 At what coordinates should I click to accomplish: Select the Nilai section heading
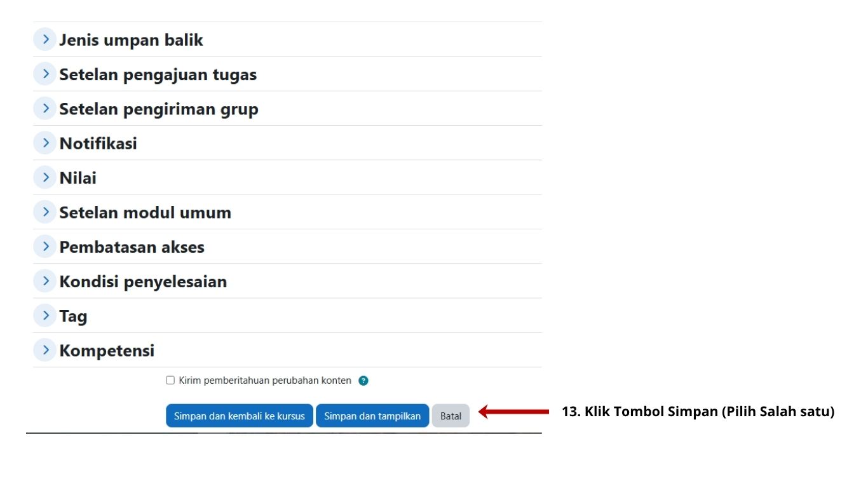click(78, 178)
